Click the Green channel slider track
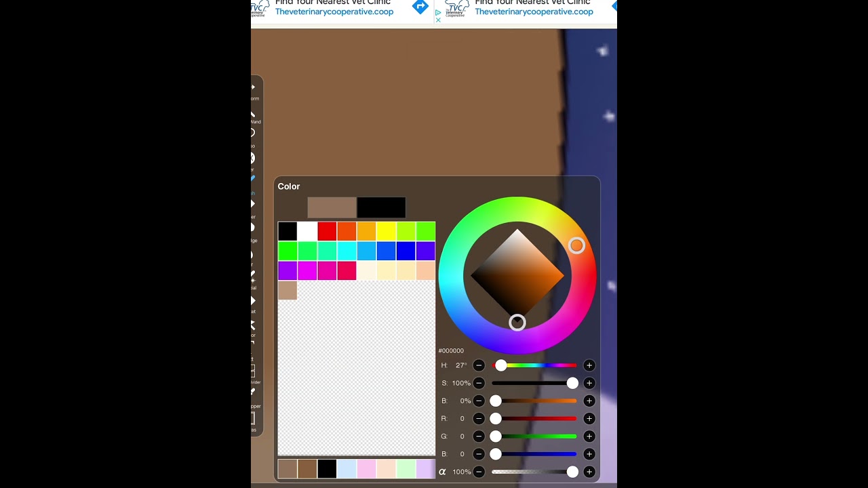 click(536, 436)
